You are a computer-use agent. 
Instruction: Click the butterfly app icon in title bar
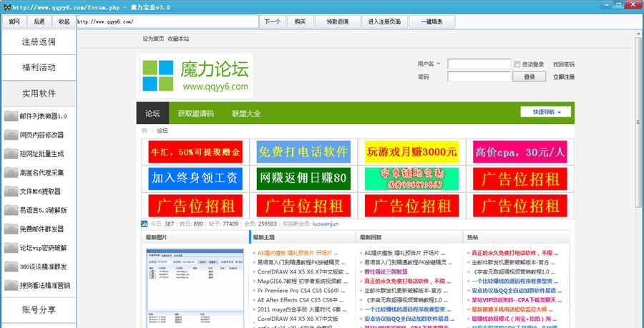point(6,7)
